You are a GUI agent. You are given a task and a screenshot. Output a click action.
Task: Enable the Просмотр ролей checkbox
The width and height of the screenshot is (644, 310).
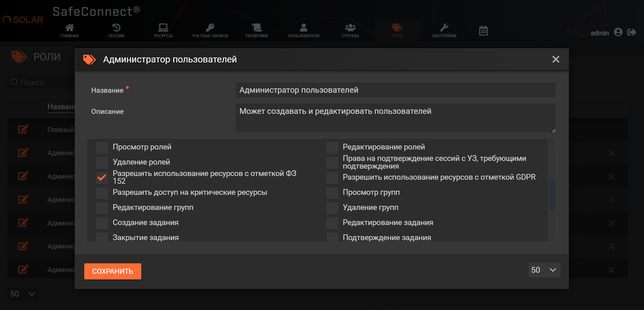[x=102, y=147]
